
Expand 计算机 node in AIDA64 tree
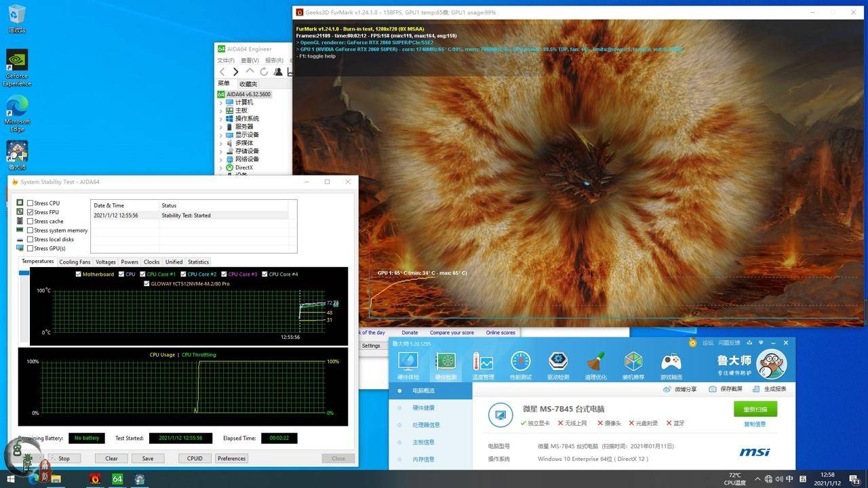[x=220, y=102]
